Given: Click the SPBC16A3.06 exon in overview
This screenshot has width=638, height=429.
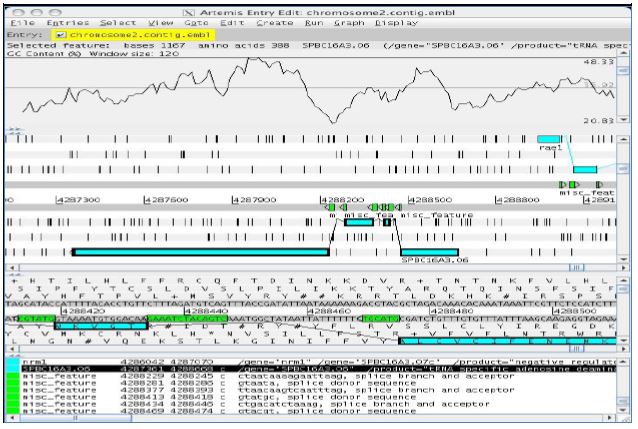Looking at the screenshot, I should coord(429,252).
